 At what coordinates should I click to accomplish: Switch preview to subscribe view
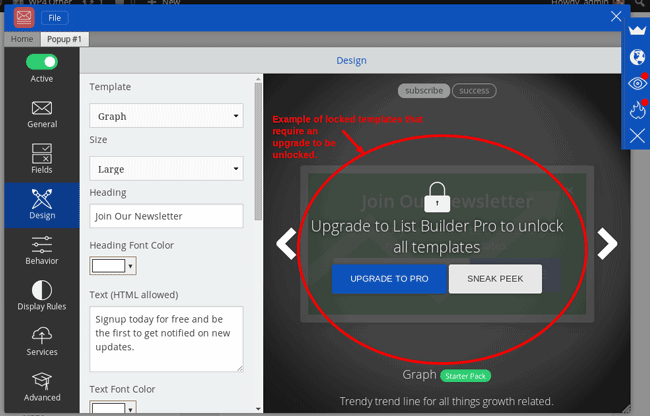(x=424, y=91)
